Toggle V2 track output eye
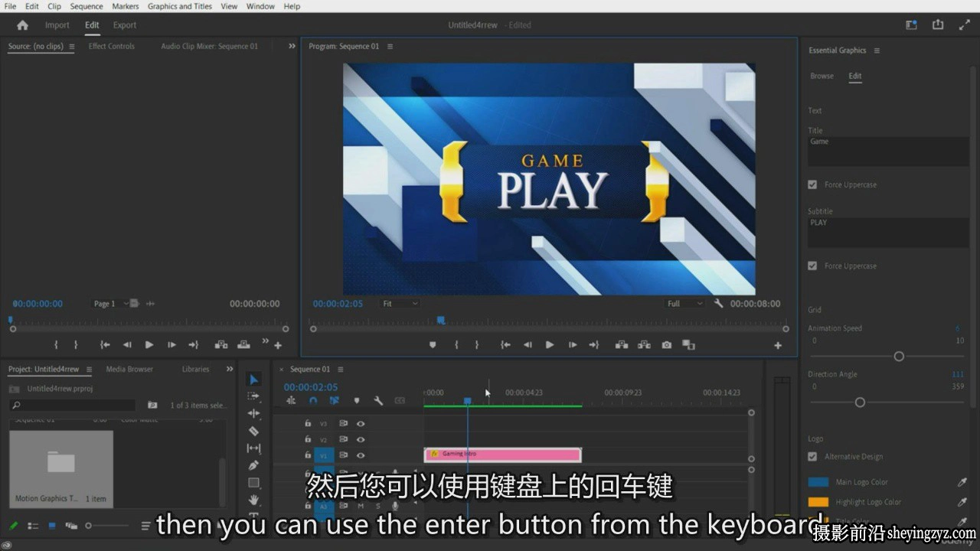 click(x=361, y=439)
